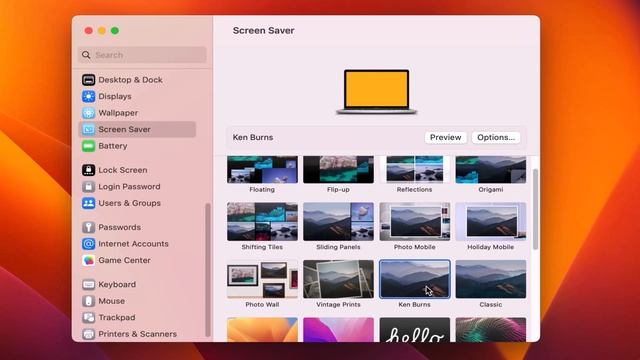This screenshot has width=640, height=360.
Task: Select the Displays text label
Action: pos(115,96)
